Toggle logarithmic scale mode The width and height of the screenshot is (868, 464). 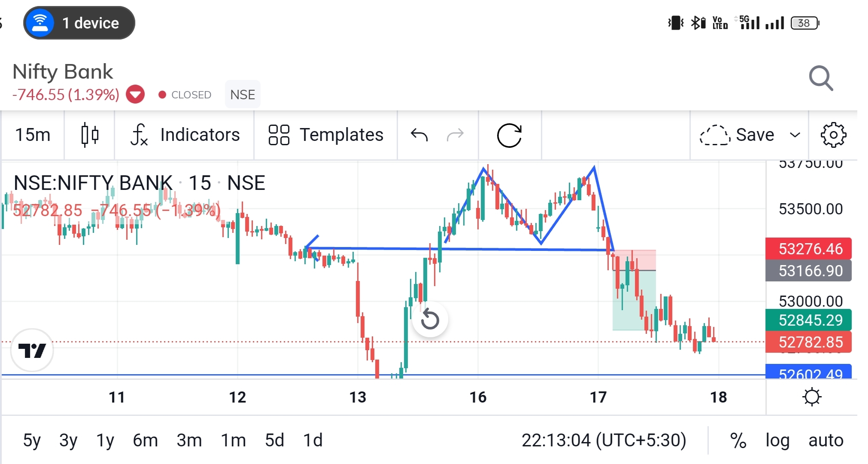click(777, 440)
